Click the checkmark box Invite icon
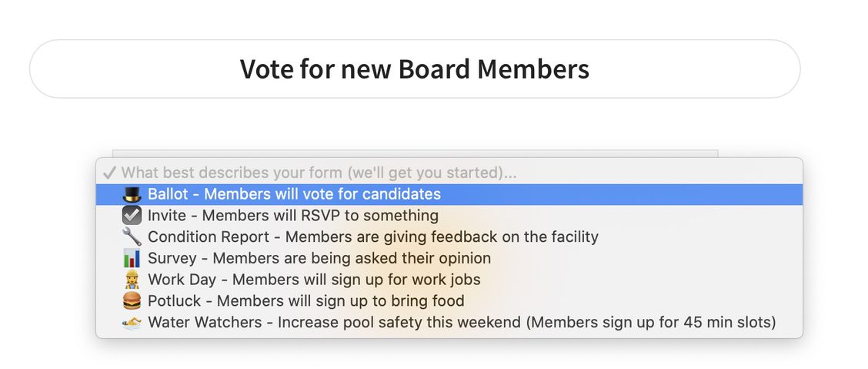 tap(132, 216)
